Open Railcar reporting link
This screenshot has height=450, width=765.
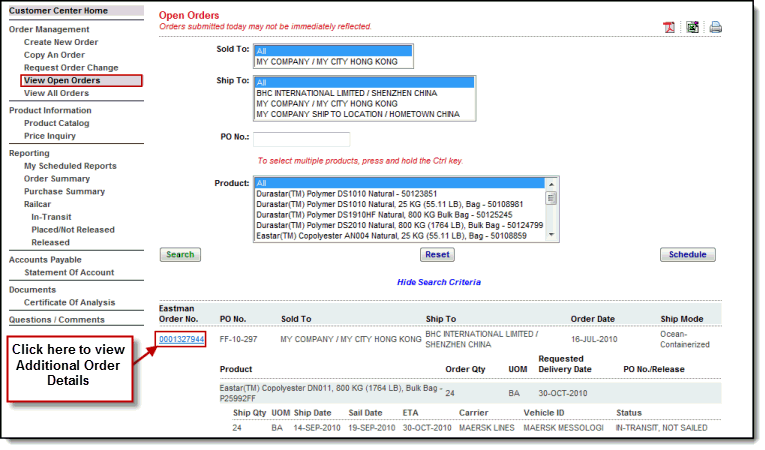point(38,204)
